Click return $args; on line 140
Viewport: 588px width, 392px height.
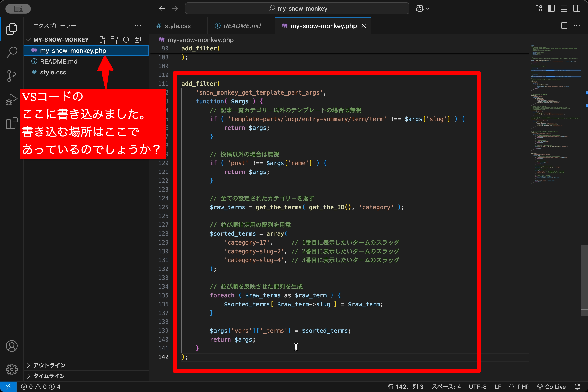click(232, 339)
